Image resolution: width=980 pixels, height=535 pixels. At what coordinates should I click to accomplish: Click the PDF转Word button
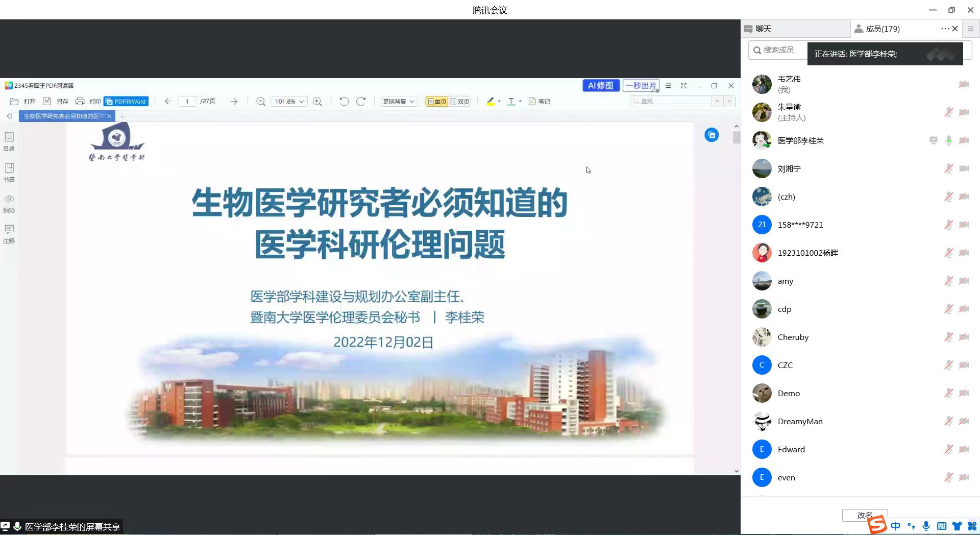(x=126, y=102)
